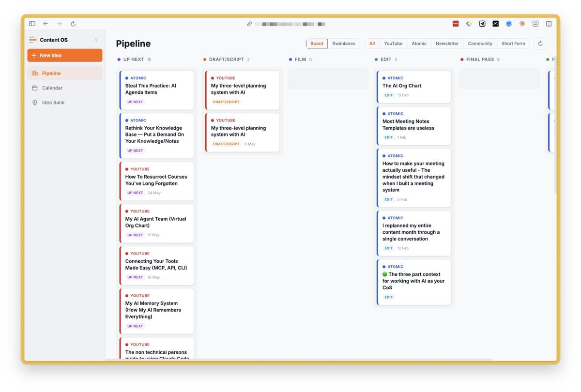Image resolution: width=581 pixels, height=392 pixels.
Task: Open 'I replanned my entire content month' card
Action: 413,233
